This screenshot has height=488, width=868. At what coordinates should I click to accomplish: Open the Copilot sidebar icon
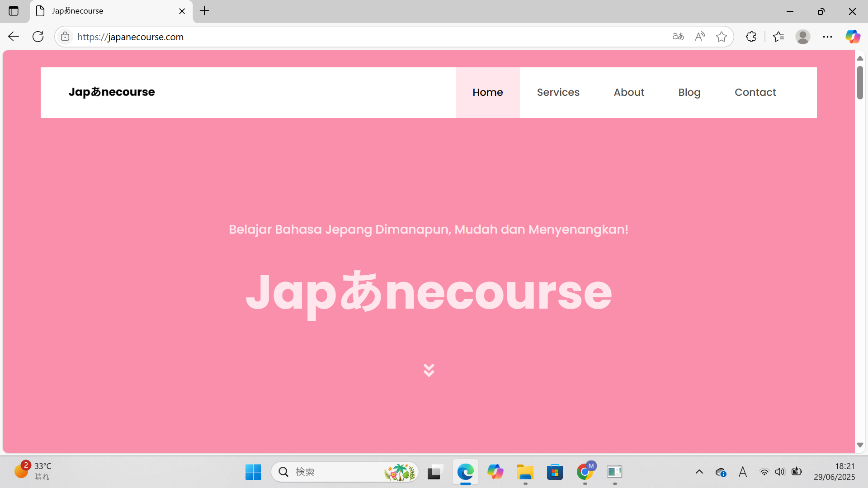tap(853, 37)
